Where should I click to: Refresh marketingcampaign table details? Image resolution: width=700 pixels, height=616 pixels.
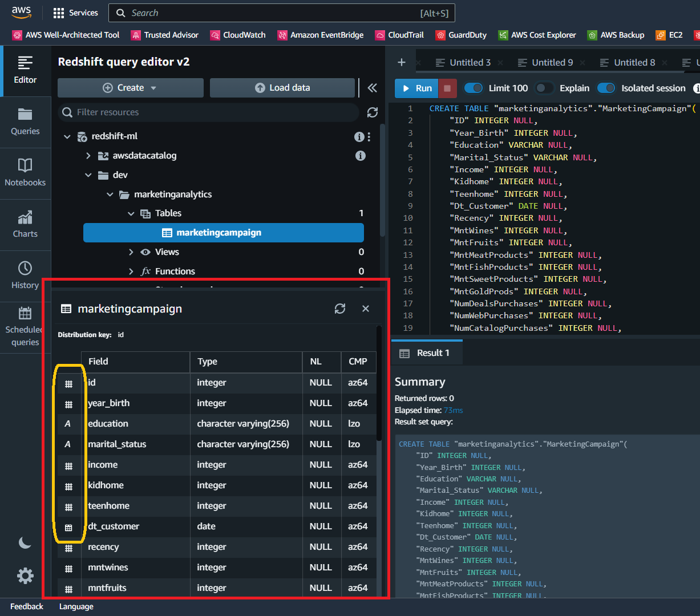340,309
